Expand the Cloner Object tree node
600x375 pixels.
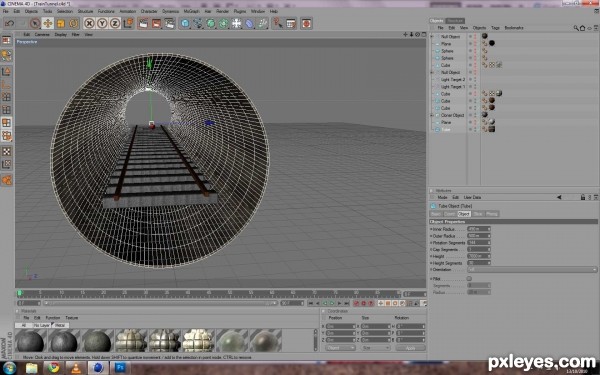click(x=432, y=115)
